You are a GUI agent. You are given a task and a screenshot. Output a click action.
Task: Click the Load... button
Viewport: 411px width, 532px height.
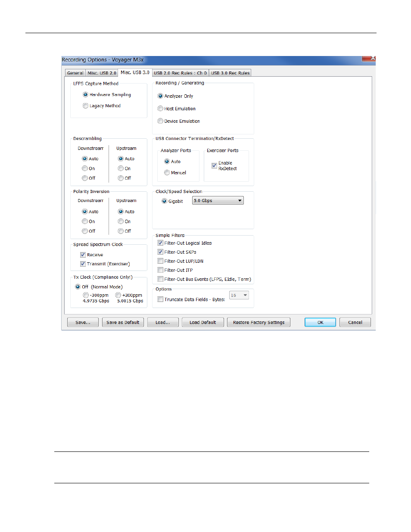coord(163,323)
